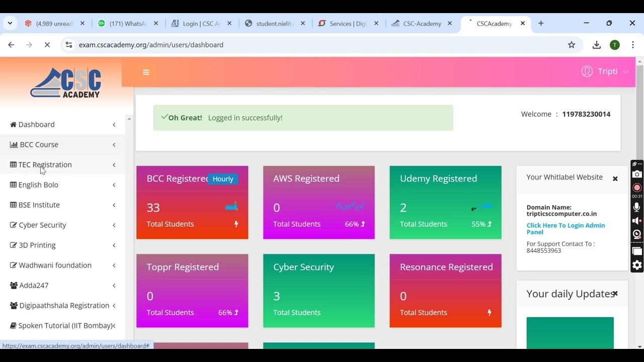Open the English Bolo sidebar menu
Image resolution: width=644 pixels, height=362 pixels.
click(62, 185)
